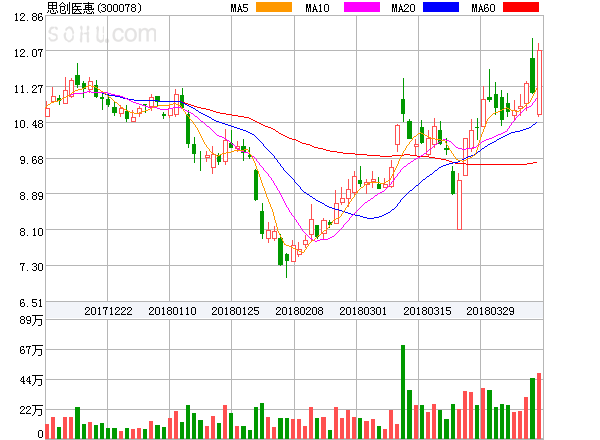Click the orange MA5 legend swatch

(x=274, y=7)
